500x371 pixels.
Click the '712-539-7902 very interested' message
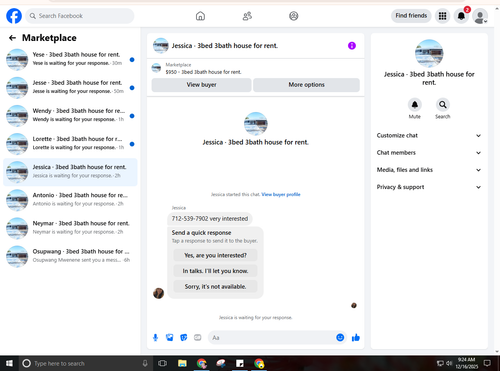210,219
